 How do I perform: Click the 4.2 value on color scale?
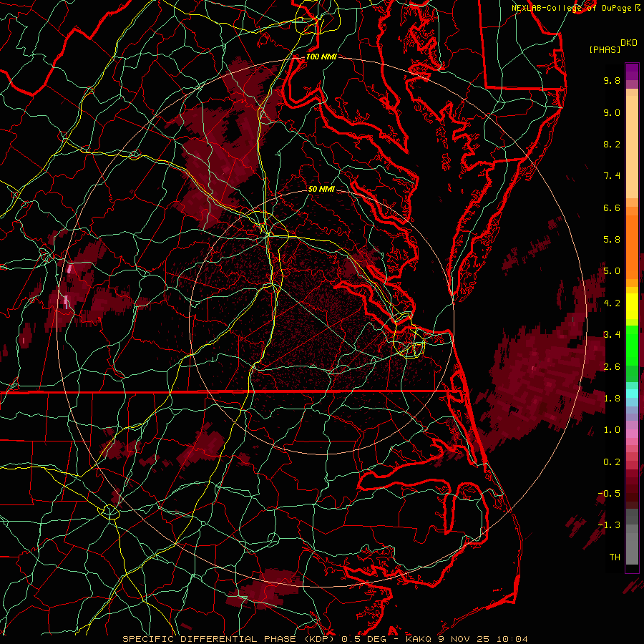tap(612, 303)
